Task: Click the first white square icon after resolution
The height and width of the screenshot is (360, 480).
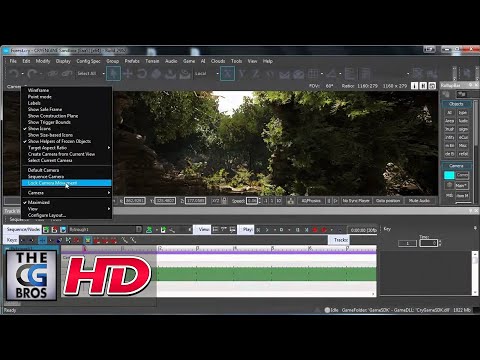Action: pyautogui.click(x=414, y=86)
